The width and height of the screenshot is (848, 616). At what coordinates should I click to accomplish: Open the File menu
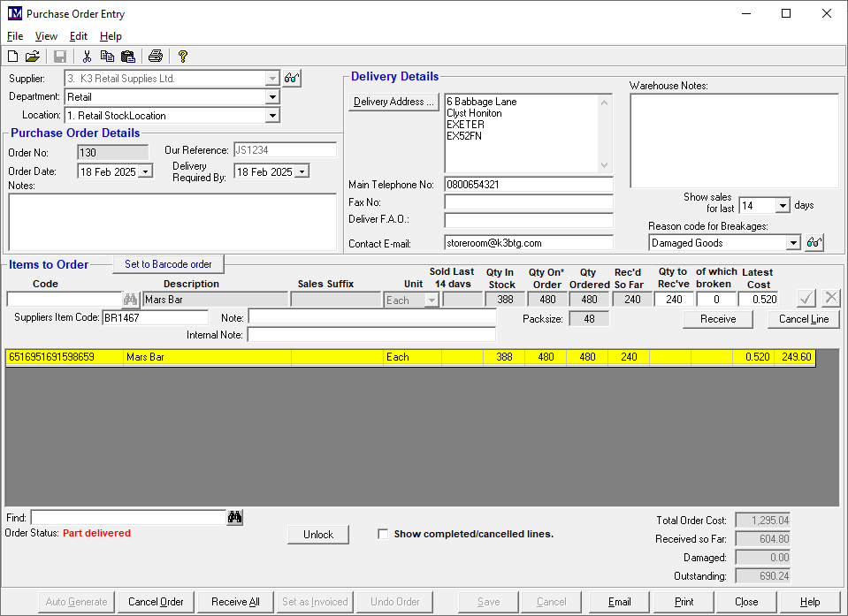15,36
